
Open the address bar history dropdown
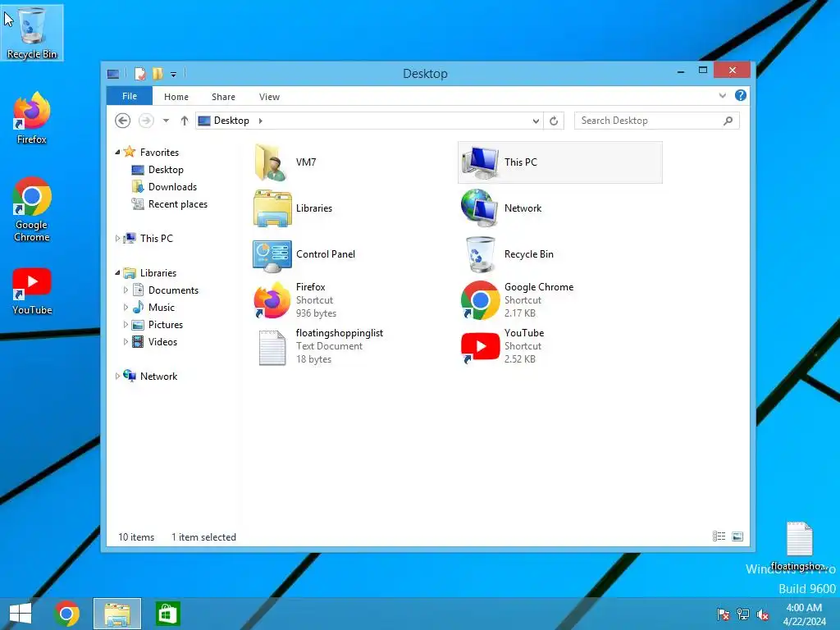click(536, 121)
